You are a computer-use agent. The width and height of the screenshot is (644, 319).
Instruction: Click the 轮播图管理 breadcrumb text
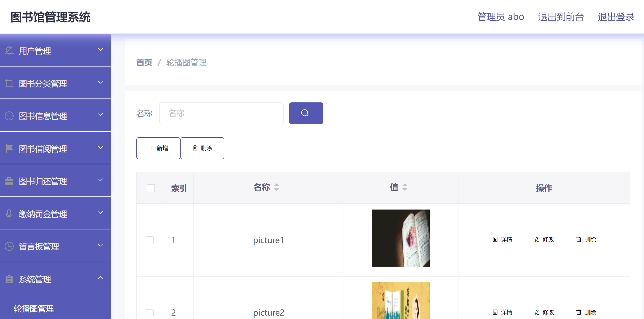tap(186, 63)
